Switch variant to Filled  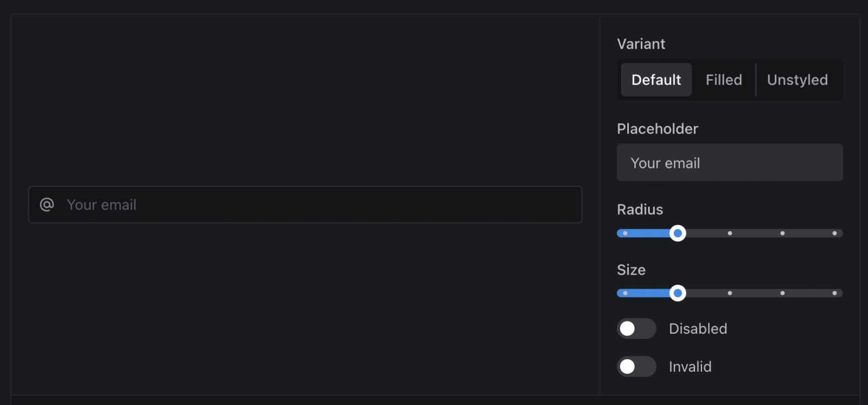coord(723,80)
